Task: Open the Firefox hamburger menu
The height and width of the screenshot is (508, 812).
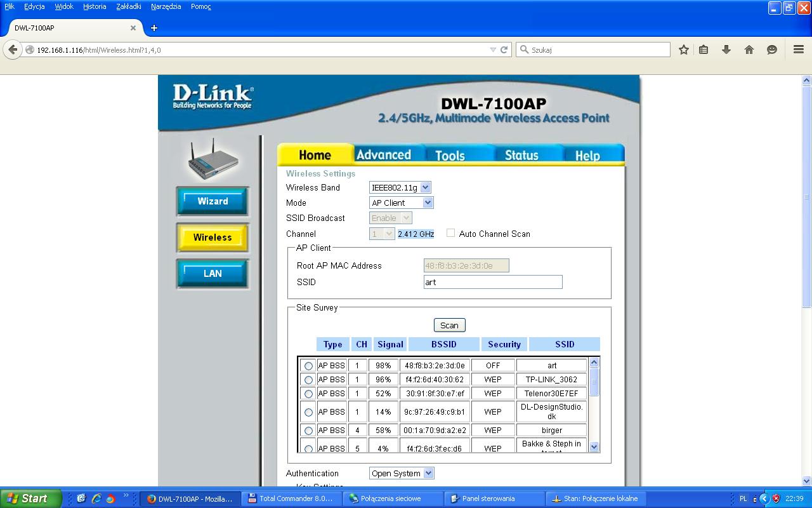Action: (799, 50)
